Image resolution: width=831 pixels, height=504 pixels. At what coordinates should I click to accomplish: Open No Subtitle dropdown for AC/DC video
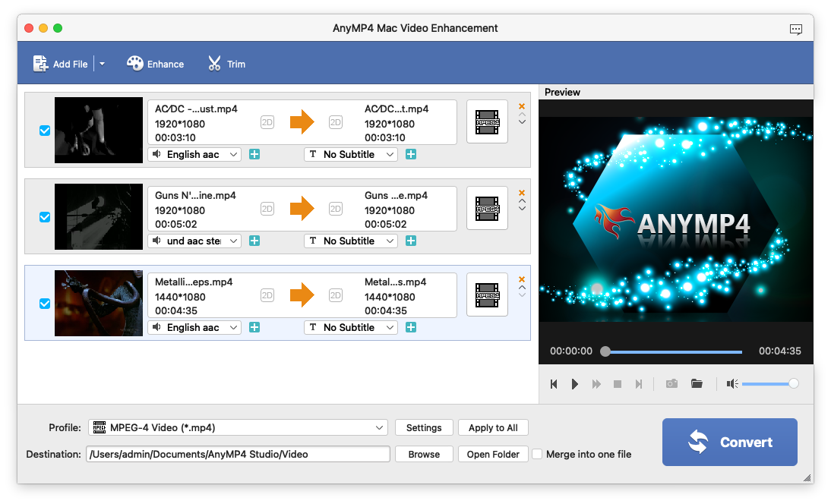pos(351,155)
